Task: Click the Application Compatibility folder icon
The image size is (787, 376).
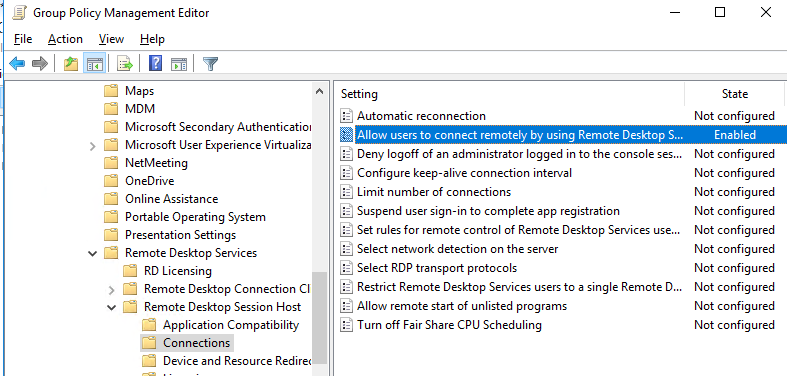Action: (x=149, y=325)
